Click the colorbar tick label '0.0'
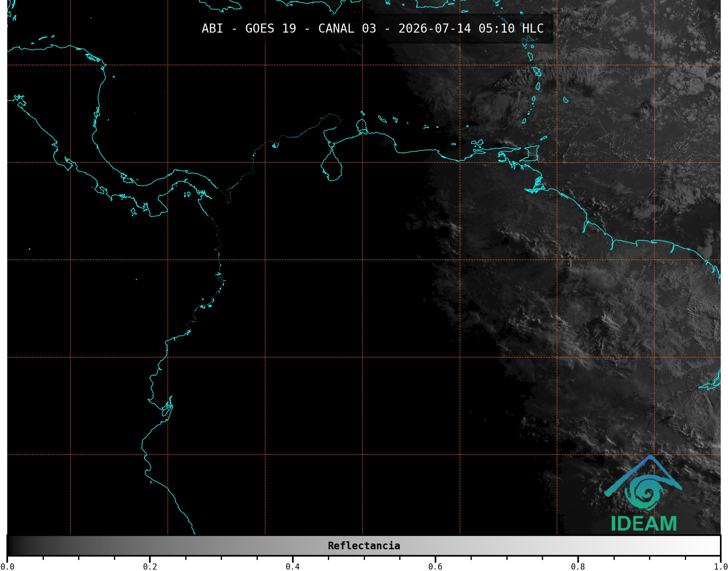The image size is (728, 571). tap(7, 566)
